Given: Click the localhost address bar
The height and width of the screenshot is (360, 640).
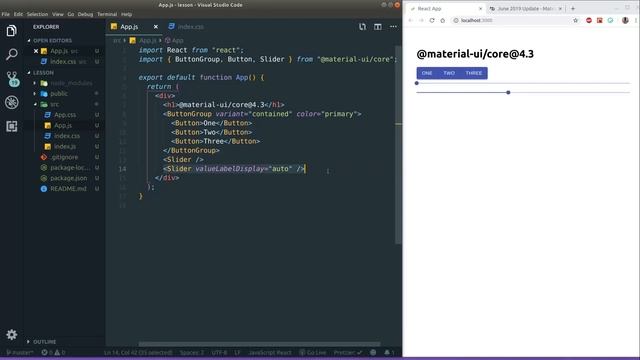Looking at the screenshot, I should (x=510, y=20).
